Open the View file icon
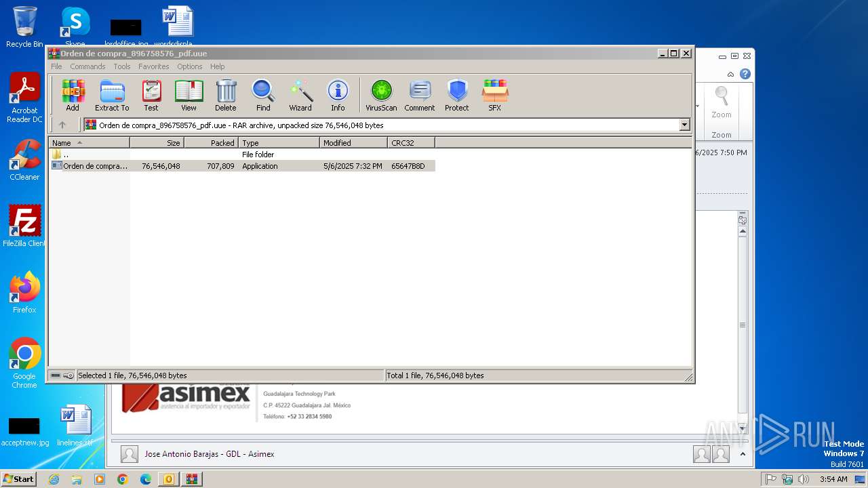The width and height of the screenshot is (868, 488). click(189, 95)
